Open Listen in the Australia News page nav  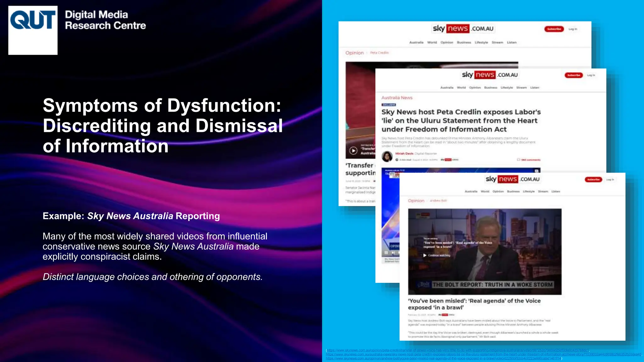coord(535,88)
